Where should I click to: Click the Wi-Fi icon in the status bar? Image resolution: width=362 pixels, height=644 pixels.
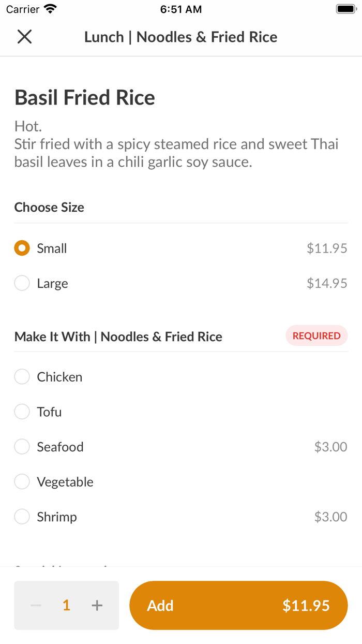point(50,8)
